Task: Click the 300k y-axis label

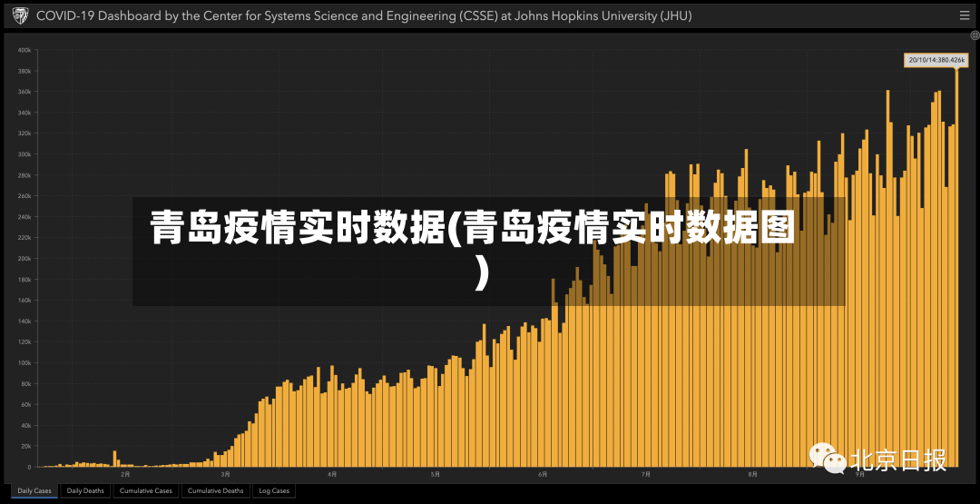Action: pyautogui.click(x=24, y=153)
